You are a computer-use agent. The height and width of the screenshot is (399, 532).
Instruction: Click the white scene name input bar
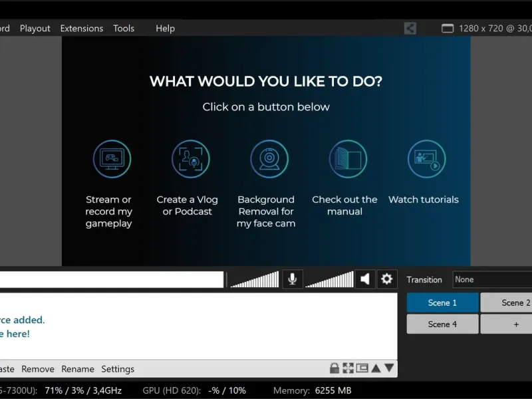[x=112, y=279]
